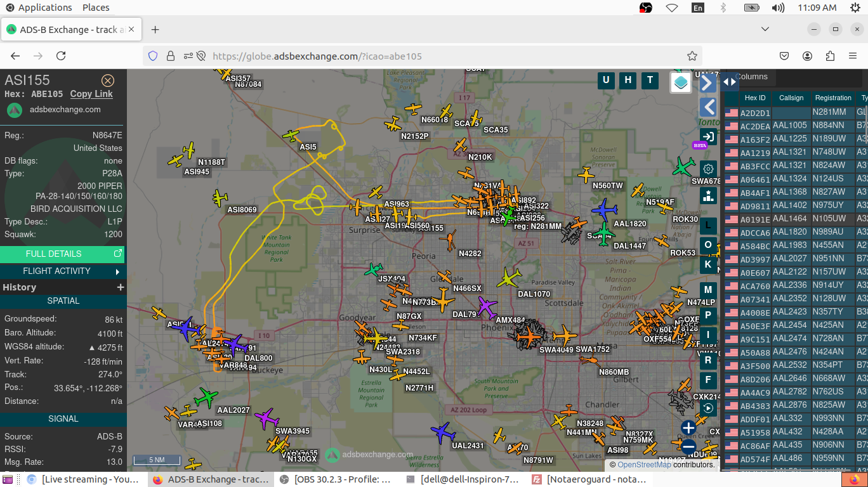Image resolution: width=868 pixels, height=487 pixels.
Task: Open a new browser tab
Action: 155,30
